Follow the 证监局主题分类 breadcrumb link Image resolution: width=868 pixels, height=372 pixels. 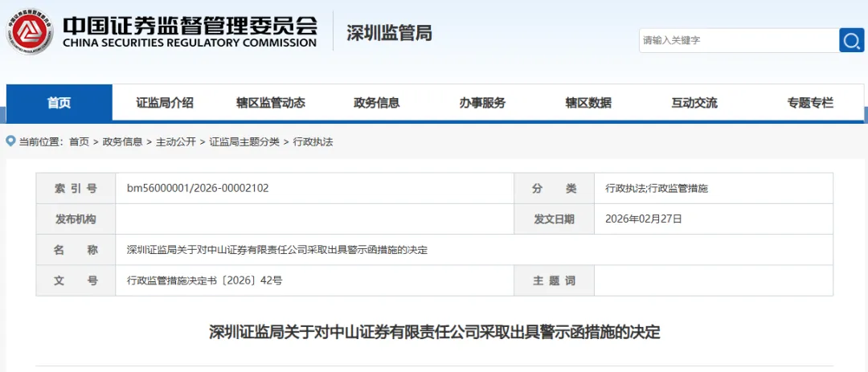coord(244,142)
